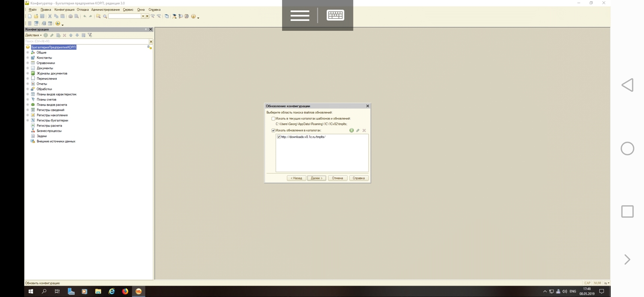Expand the Константы tree node
The width and height of the screenshot is (644, 297).
28,58
